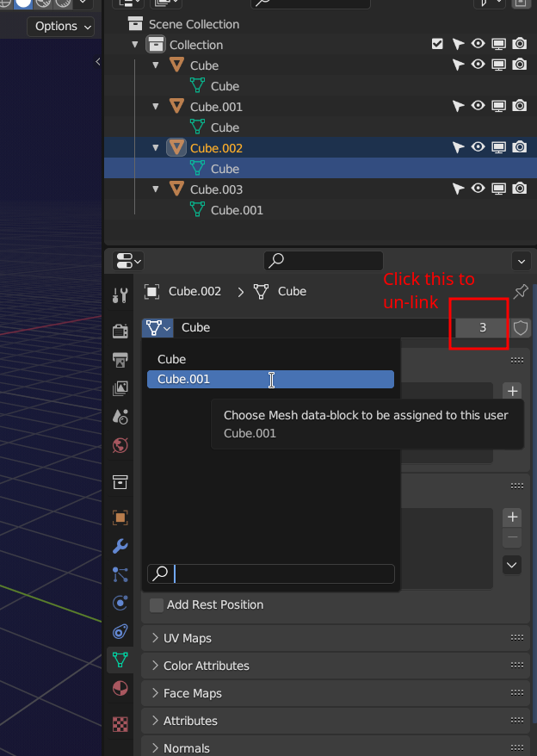Click the data-block popup search field

[x=271, y=573]
